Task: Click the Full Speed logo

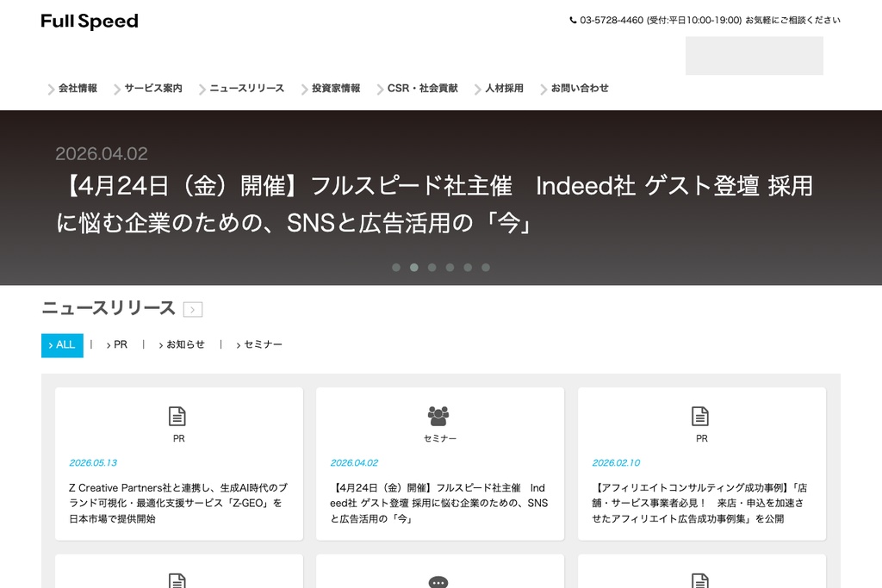Action: (90, 22)
